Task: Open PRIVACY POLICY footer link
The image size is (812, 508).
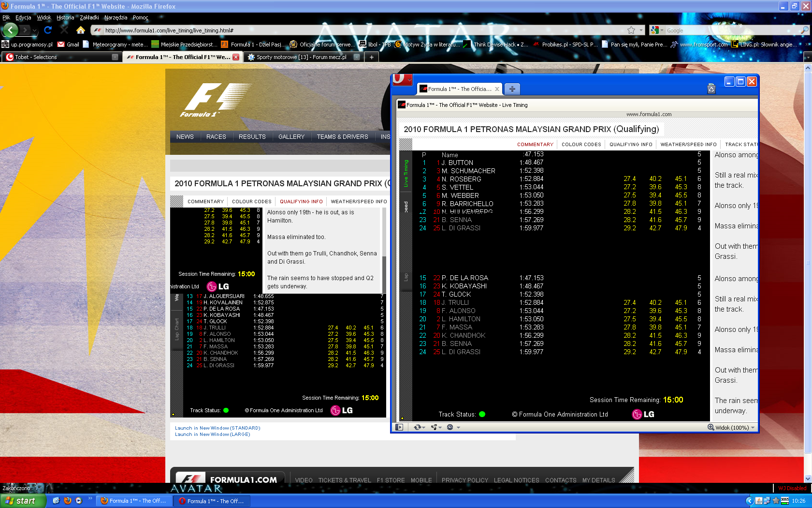Action: tap(465, 480)
